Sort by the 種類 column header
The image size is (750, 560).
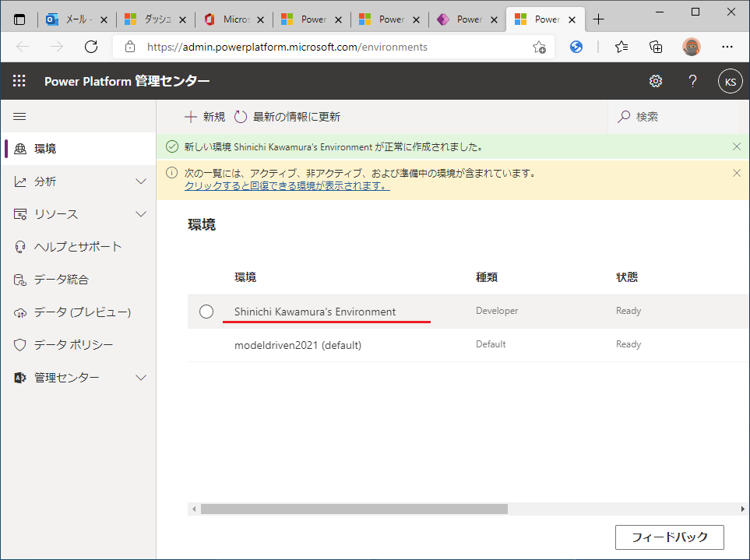[487, 277]
